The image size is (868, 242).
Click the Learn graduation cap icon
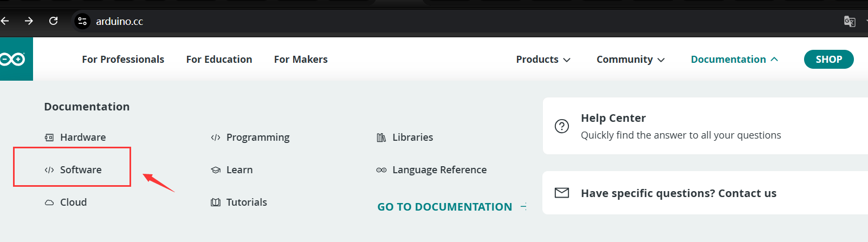click(216, 170)
